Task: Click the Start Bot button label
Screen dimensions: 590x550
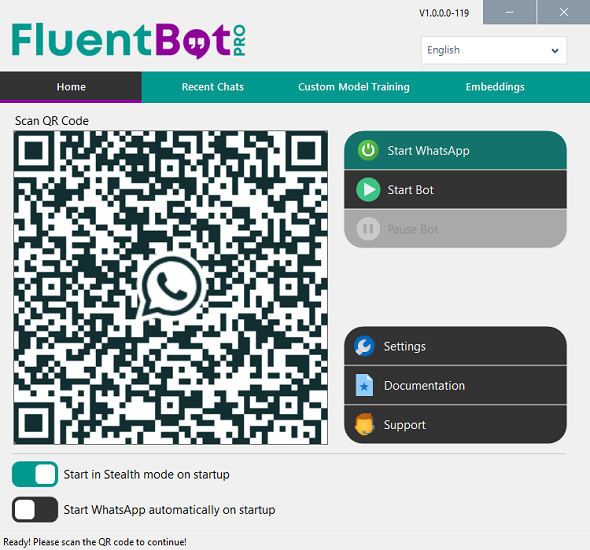Action: pos(411,190)
